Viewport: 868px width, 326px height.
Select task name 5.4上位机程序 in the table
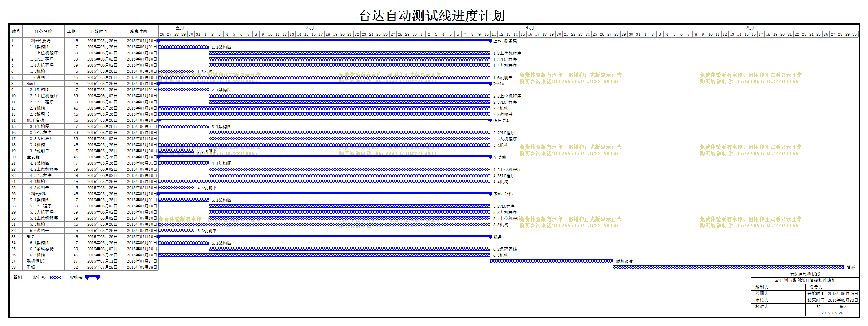44,218
